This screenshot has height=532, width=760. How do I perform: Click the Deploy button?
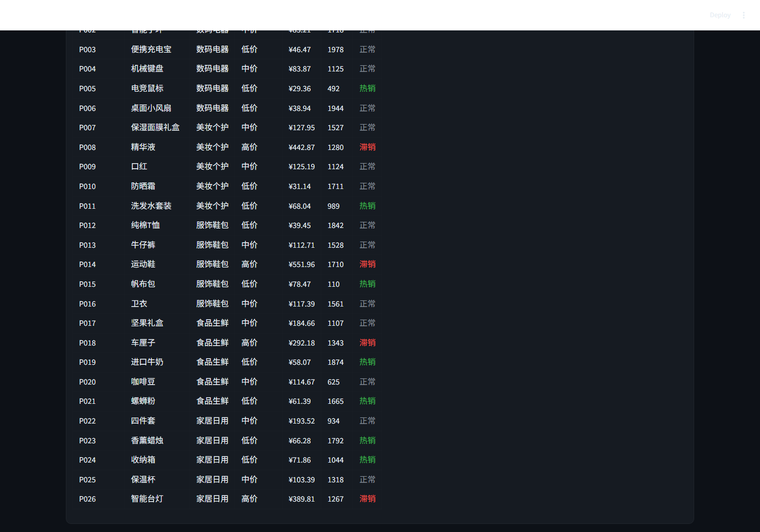[x=720, y=15]
